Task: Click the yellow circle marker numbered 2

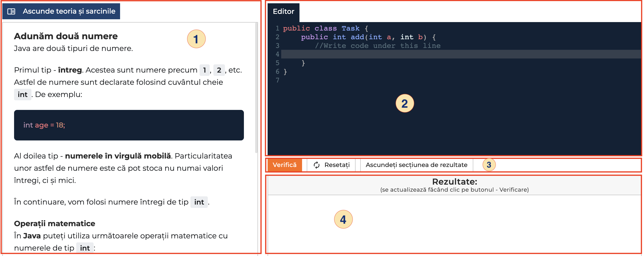Action: coord(405,103)
